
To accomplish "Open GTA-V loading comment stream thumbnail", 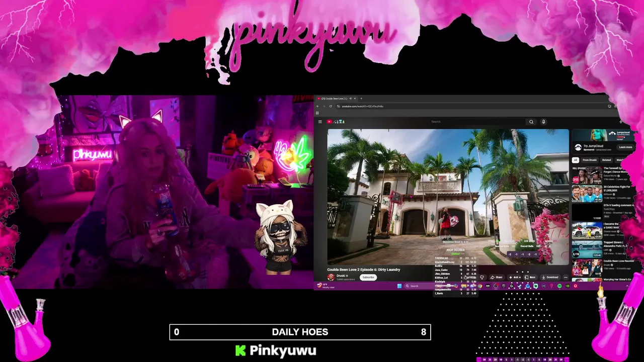I will coord(587,212).
